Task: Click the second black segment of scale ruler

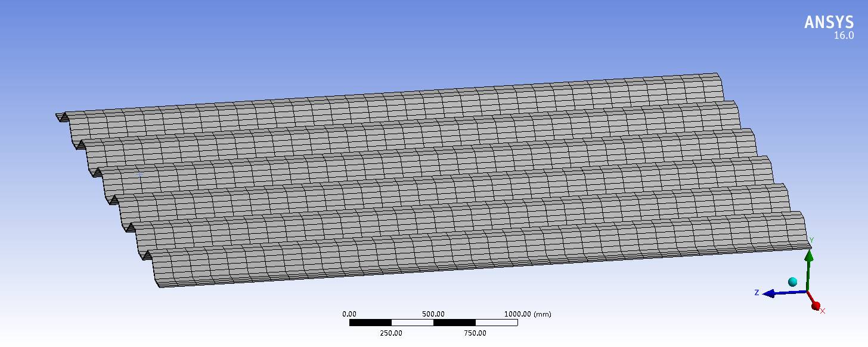Action: coord(454,323)
